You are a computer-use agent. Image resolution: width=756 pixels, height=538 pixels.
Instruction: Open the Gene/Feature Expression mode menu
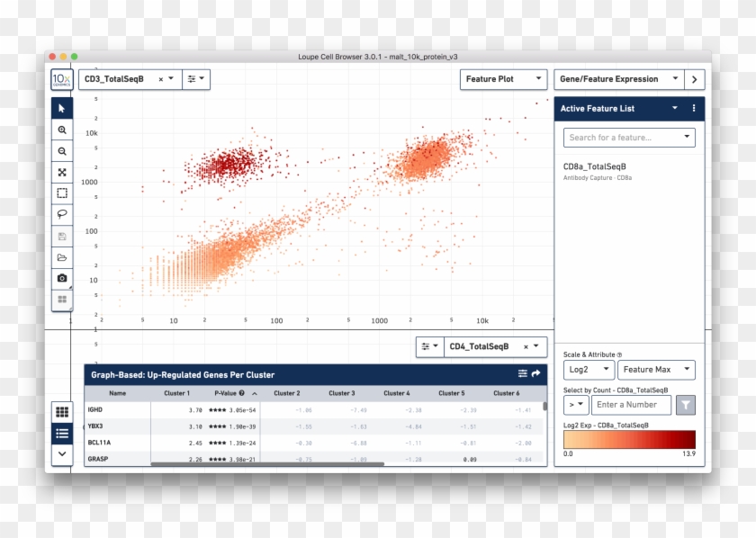pos(617,79)
